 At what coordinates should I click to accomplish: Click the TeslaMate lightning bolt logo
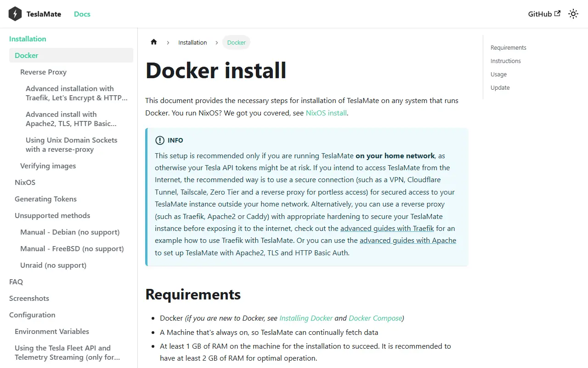[15, 14]
